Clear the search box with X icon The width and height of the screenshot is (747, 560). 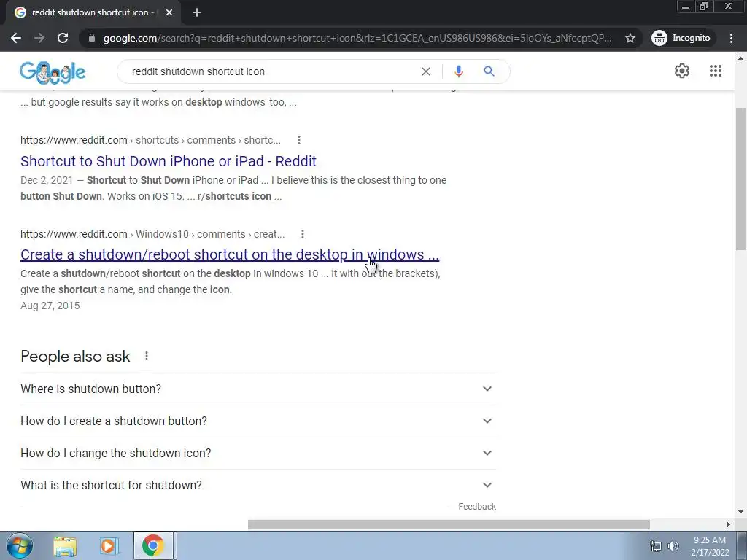(x=426, y=71)
